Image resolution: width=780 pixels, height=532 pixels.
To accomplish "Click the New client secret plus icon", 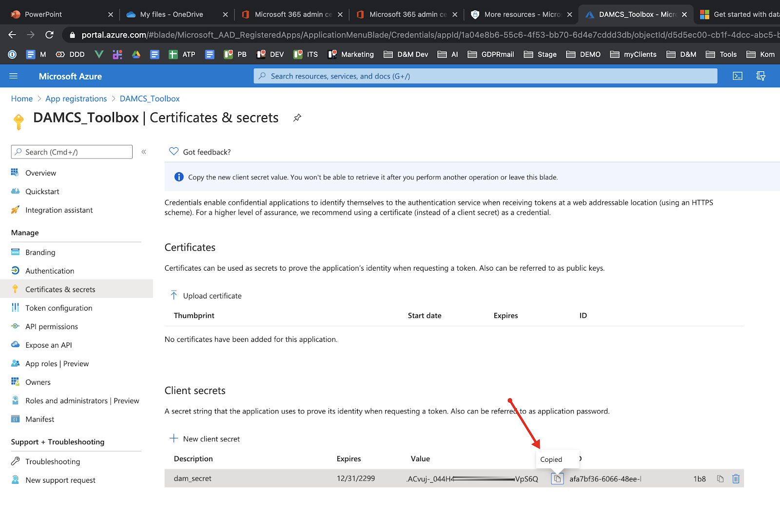I will (x=174, y=438).
